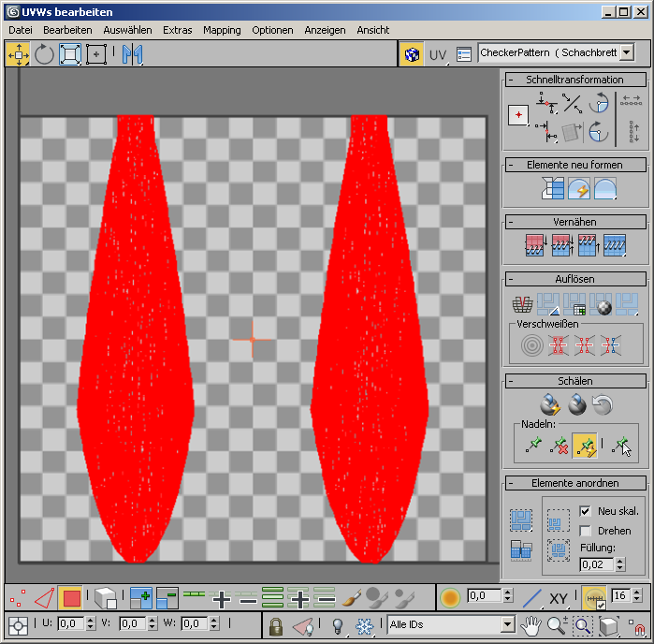Select Vertex sub-object mode
The image size is (654, 644).
pos(18,598)
